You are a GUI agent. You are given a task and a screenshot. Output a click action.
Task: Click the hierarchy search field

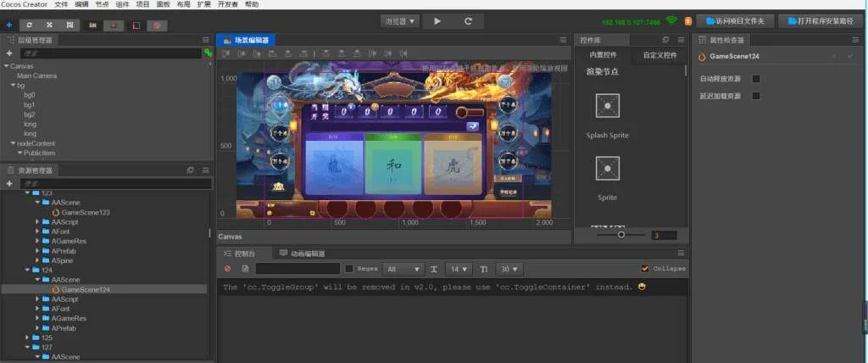click(x=111, y=53)
